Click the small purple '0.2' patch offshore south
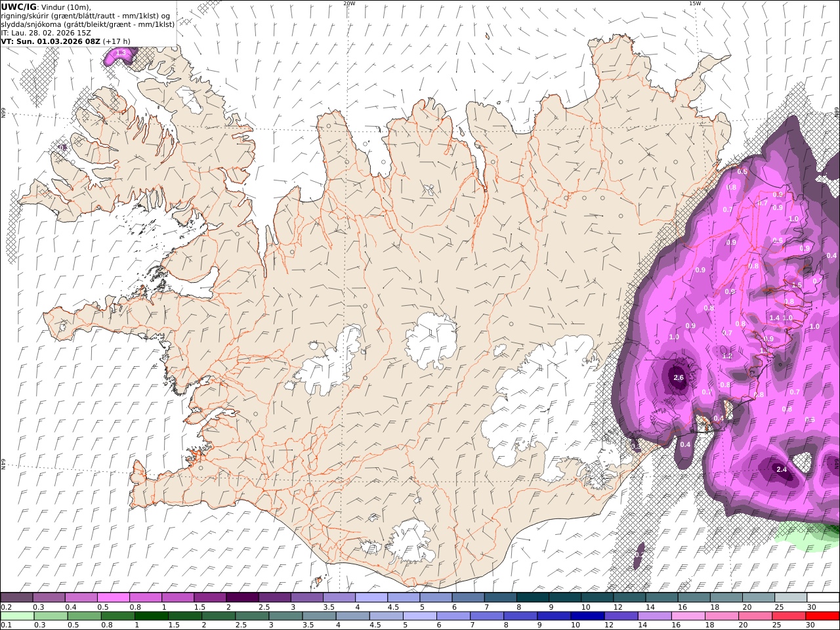This screenshot has height=630, width=840. [x=639, y=554]
